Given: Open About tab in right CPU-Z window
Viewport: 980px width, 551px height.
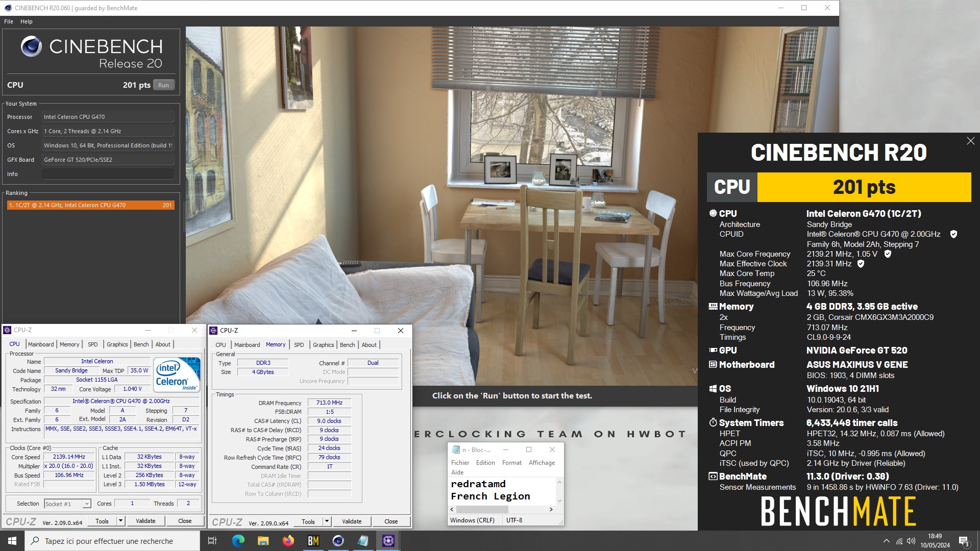Looking at the screenshot, I should (x=369, y=345).
